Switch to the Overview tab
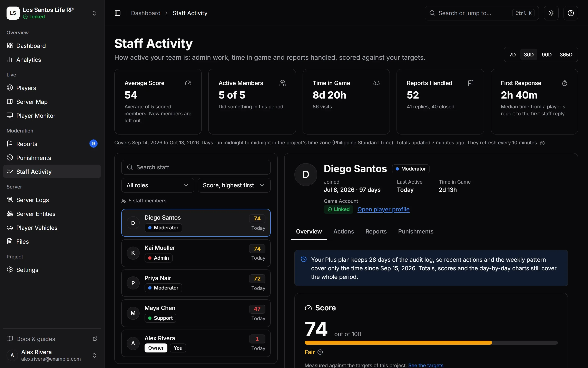The height and width of the screenshot is (368, 588). point(308,231)
